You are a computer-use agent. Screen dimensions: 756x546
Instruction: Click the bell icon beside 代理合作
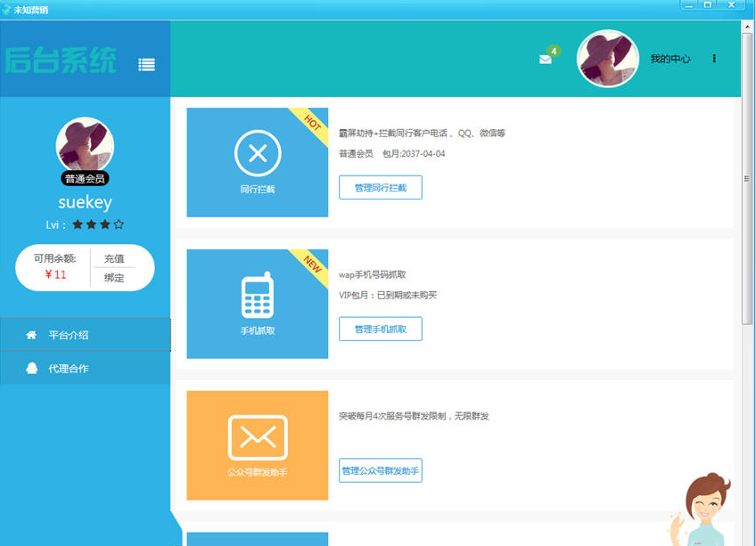pyautogui.click(x=31, y=369)
